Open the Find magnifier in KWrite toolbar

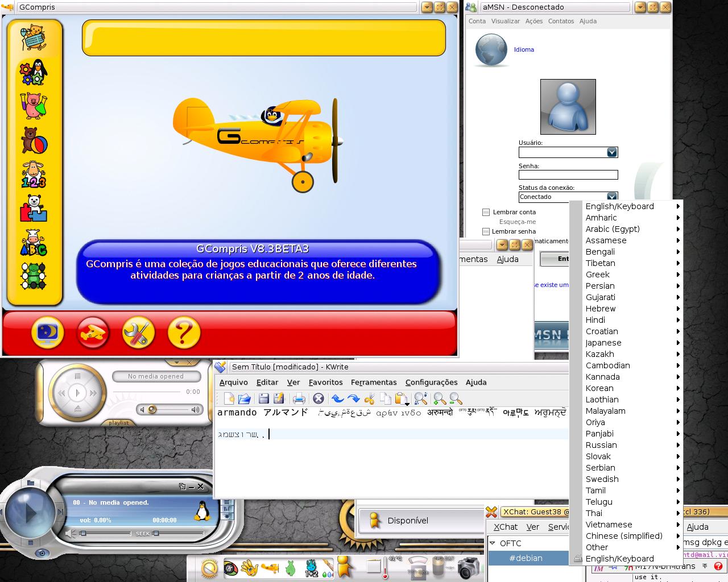coord(420,398)
